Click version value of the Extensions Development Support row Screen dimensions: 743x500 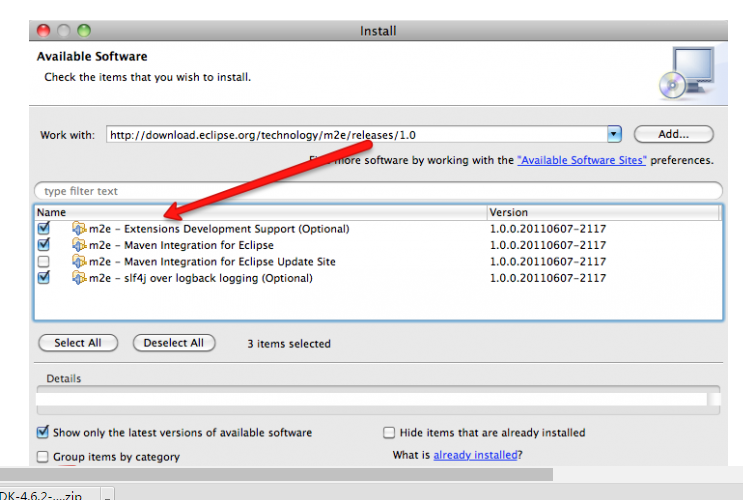pos(548,229)
